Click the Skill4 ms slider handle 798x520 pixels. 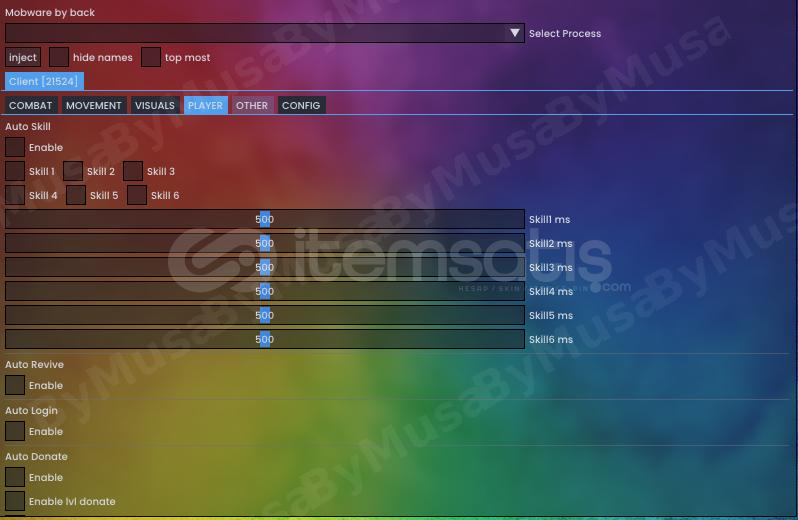click(265, 291)
